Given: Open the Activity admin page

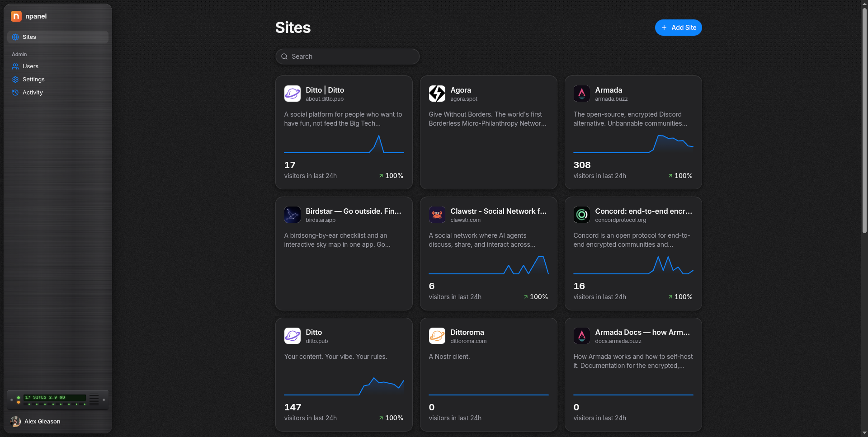Looking at the screenshot, I should coord(58,93).
